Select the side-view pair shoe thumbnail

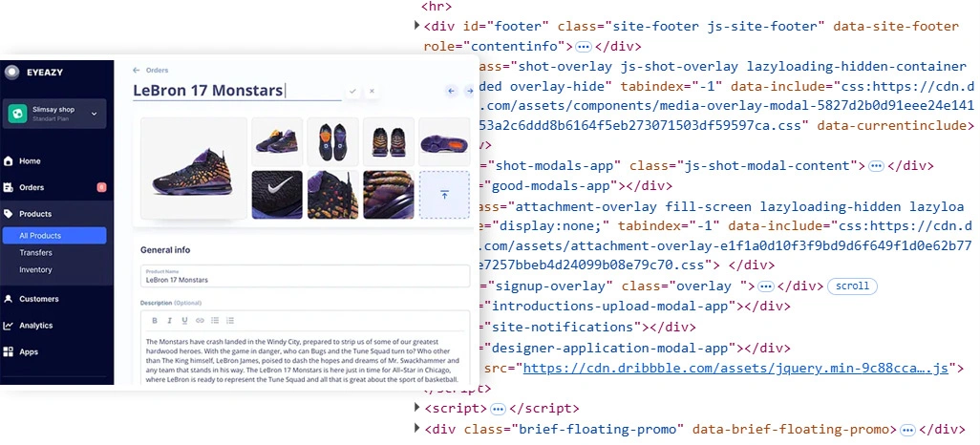coord(277,141)
